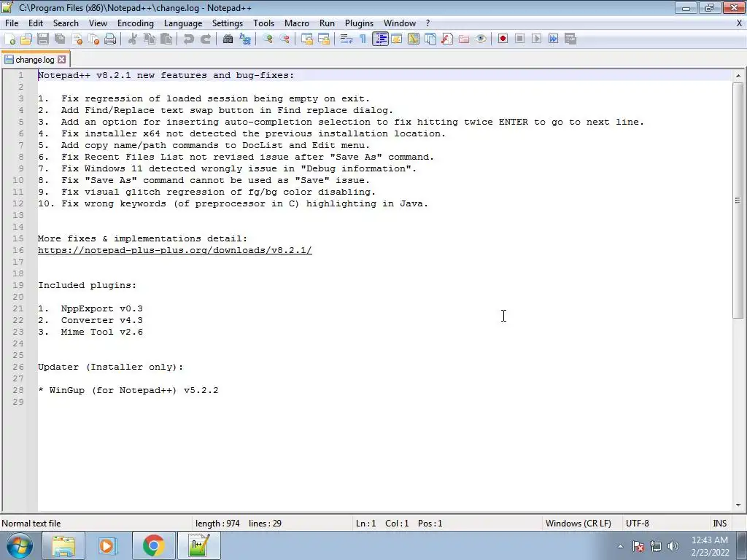Click the macro Playback button

(x=536, y=39)
